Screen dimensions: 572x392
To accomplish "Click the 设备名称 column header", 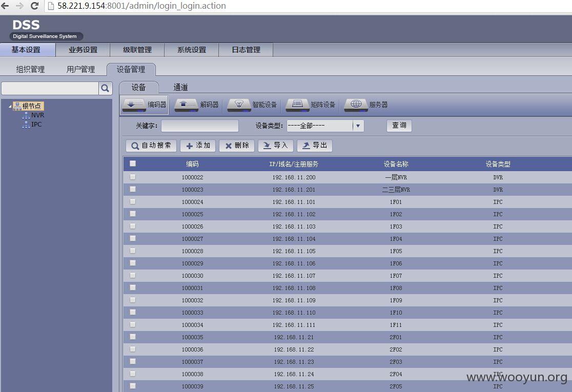I will click(x=396, y=164).
